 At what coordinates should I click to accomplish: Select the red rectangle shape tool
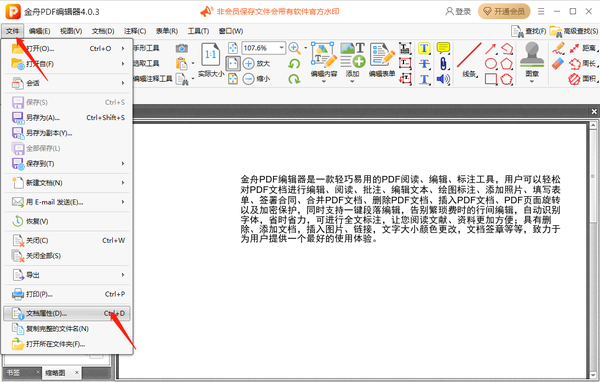click(491, 79)
